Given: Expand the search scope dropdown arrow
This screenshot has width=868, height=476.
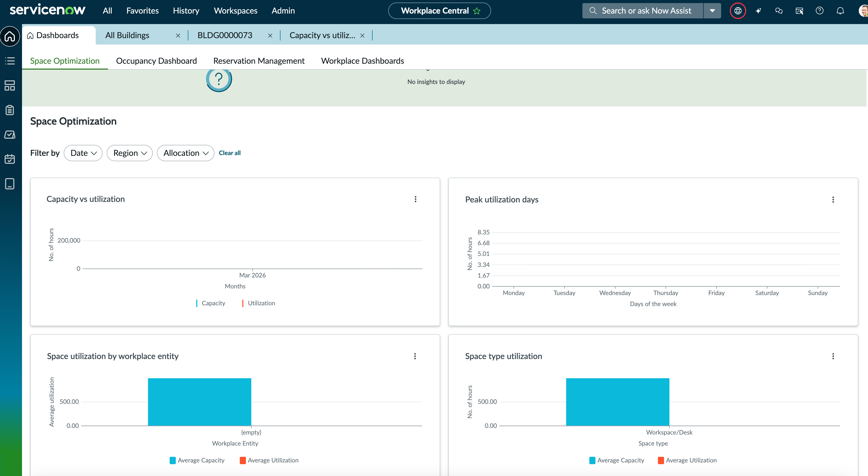Looking at the screenshot, I should 712,11.
